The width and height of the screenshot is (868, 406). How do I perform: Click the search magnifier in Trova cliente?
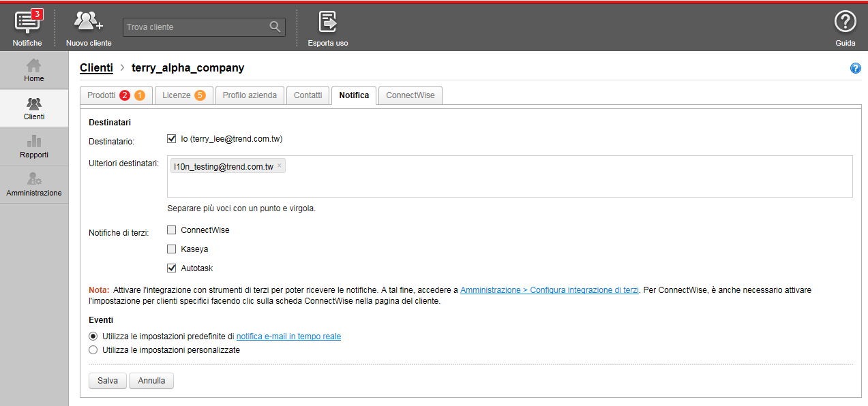pos(275,27)
